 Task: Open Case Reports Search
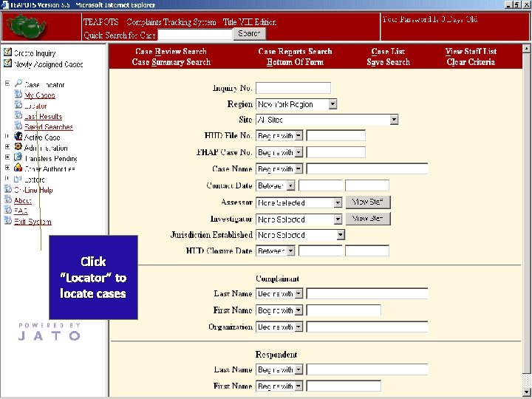coord(295,52)
